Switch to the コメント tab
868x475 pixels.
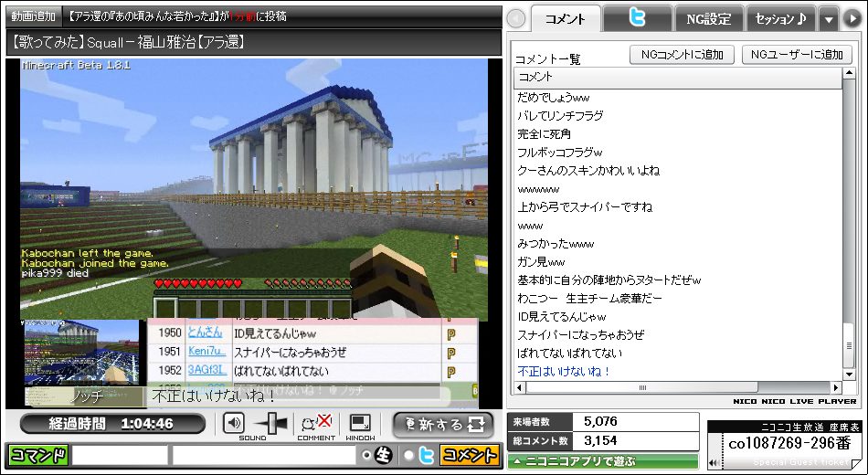pyautogui.click(x=566, y=19)
